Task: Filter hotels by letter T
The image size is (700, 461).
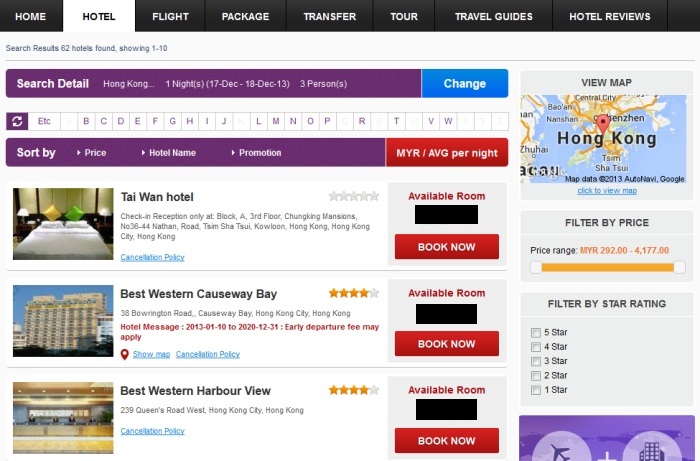Action: 396,121
